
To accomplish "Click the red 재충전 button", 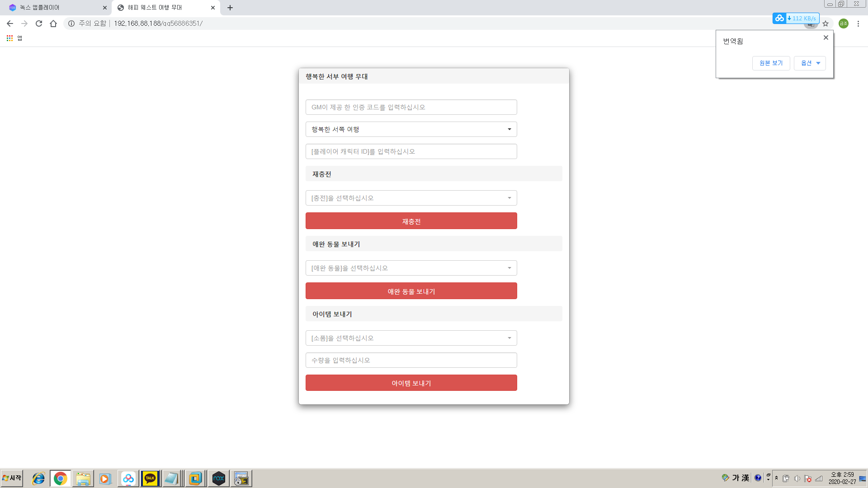I will (411, 221).
